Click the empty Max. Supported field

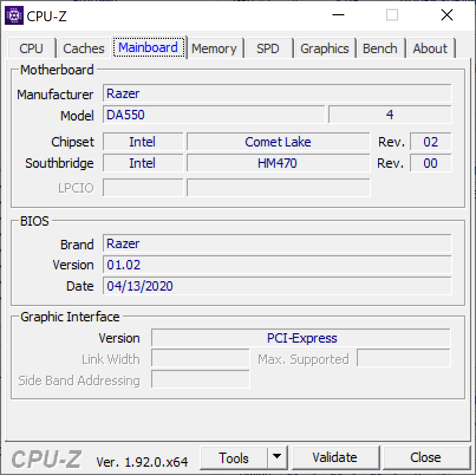point(404,359)
